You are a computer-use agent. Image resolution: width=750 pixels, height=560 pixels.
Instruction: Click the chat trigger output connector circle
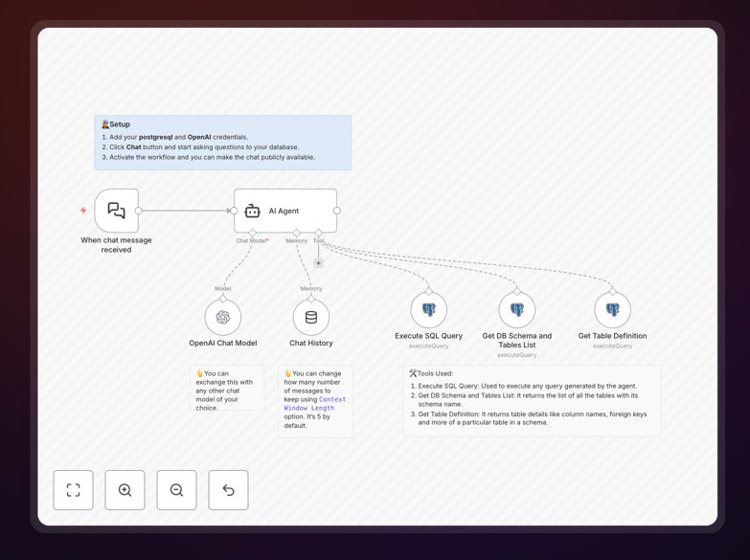click(138, 211)
